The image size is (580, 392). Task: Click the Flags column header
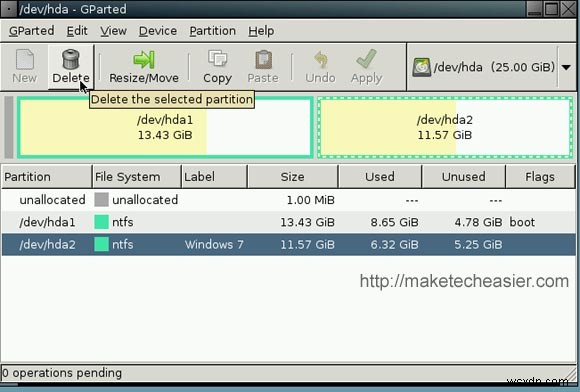point(540,177)
